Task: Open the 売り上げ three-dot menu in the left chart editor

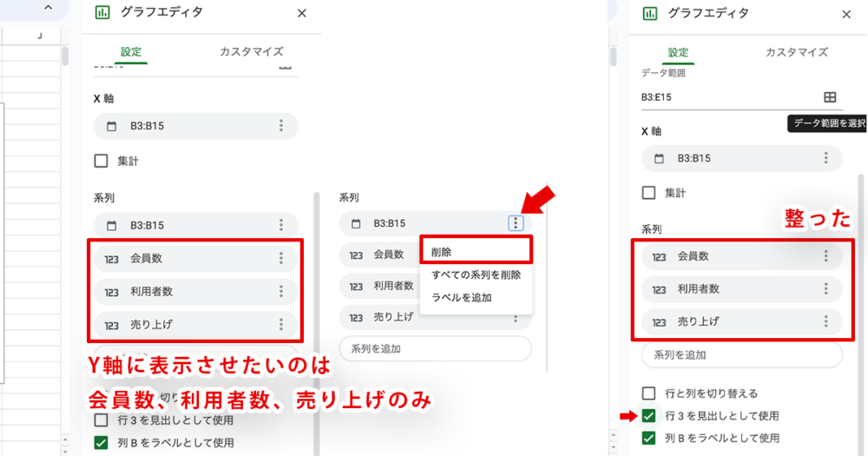Action: 281,324
